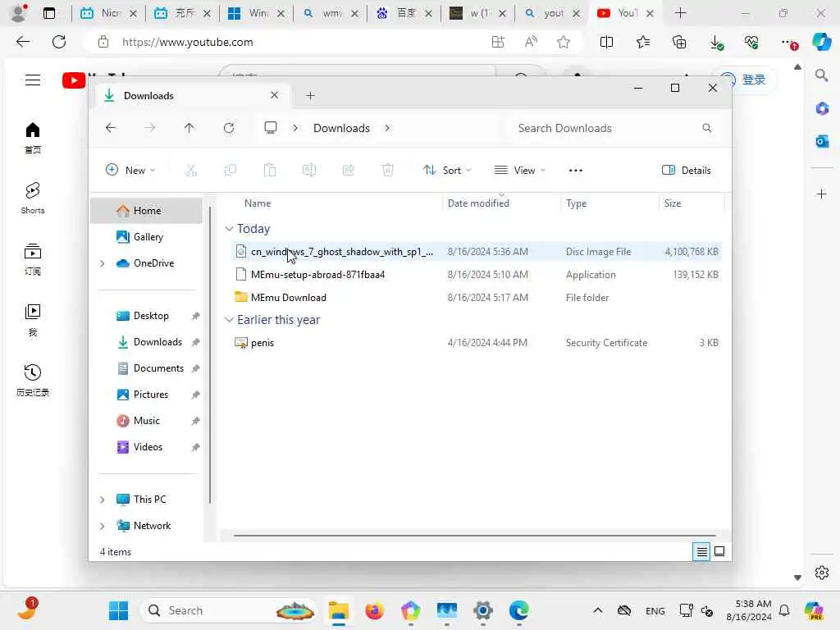Click the Copy icon in Explorer toolbar
Image resolution: width=840 pixels, height=630 pixels.
[231, 171]
